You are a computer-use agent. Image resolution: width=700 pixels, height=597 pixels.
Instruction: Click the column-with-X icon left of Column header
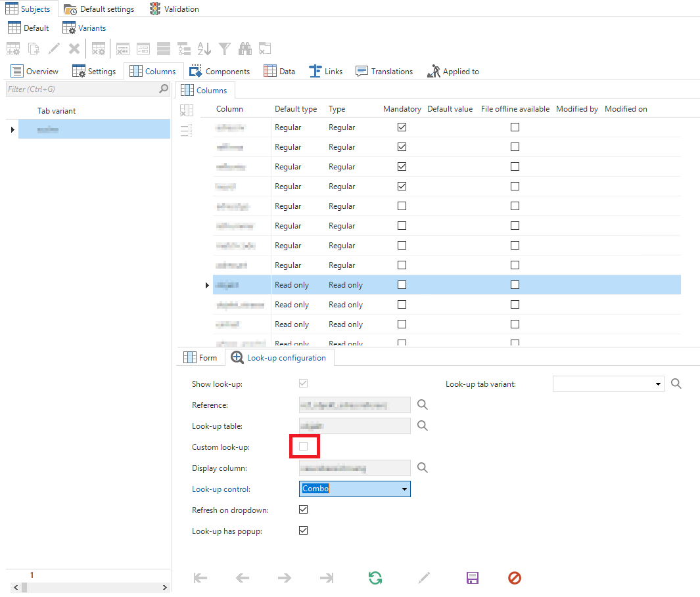187,110
